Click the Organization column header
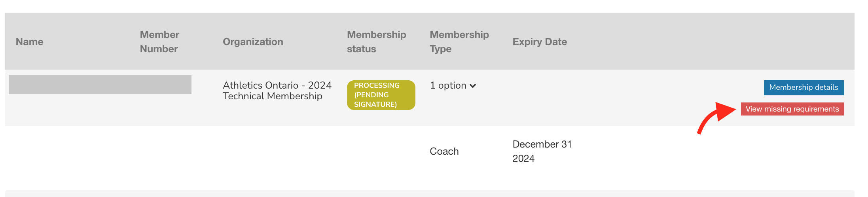Viewport: 868px width, 197px height. [253, 42]
